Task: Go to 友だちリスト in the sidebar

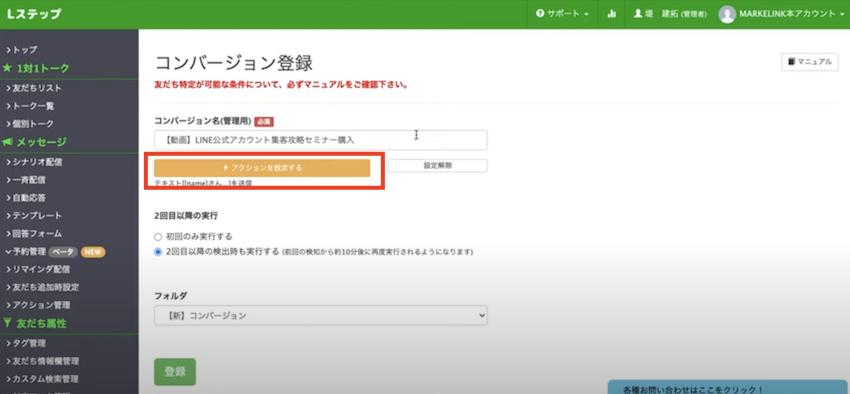Action: pyautogui.click(x=34, y=88)
